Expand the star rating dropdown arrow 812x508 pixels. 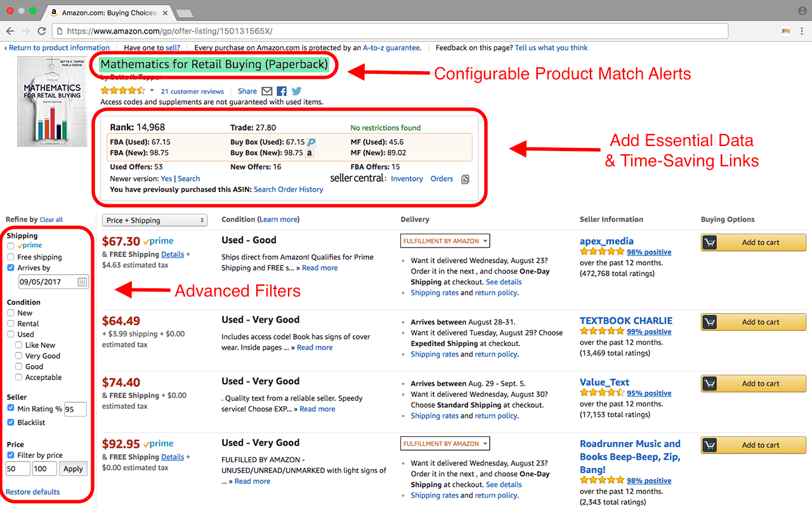click(x=152, y=91)
